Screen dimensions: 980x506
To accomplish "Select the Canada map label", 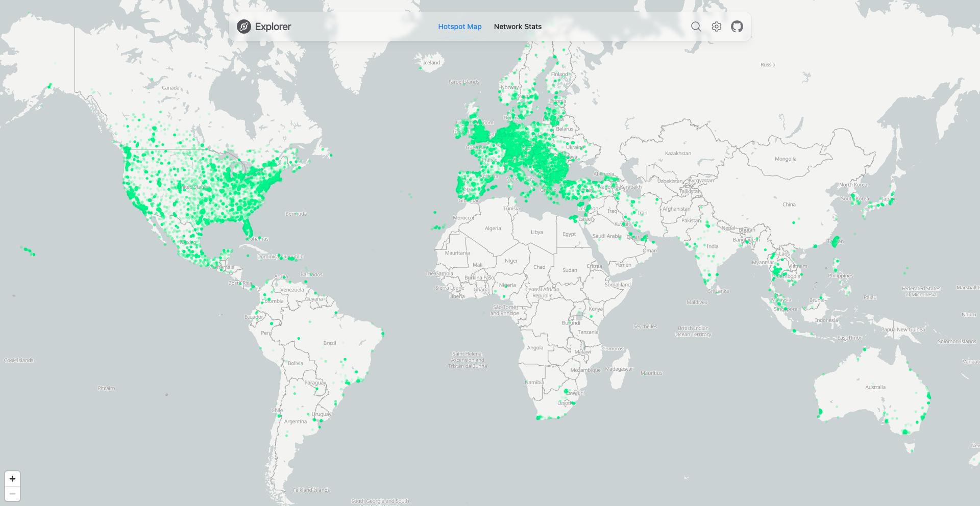I will click(x=170, y=88).
